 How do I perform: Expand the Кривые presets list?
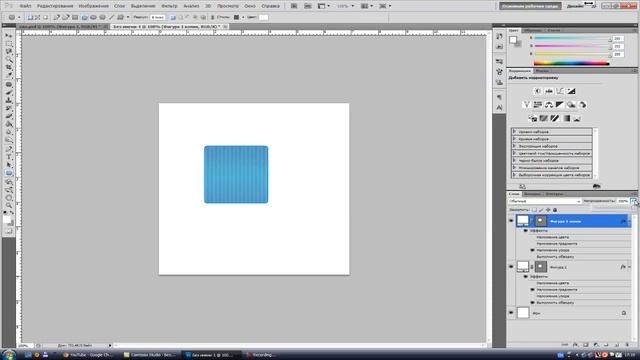514,139
